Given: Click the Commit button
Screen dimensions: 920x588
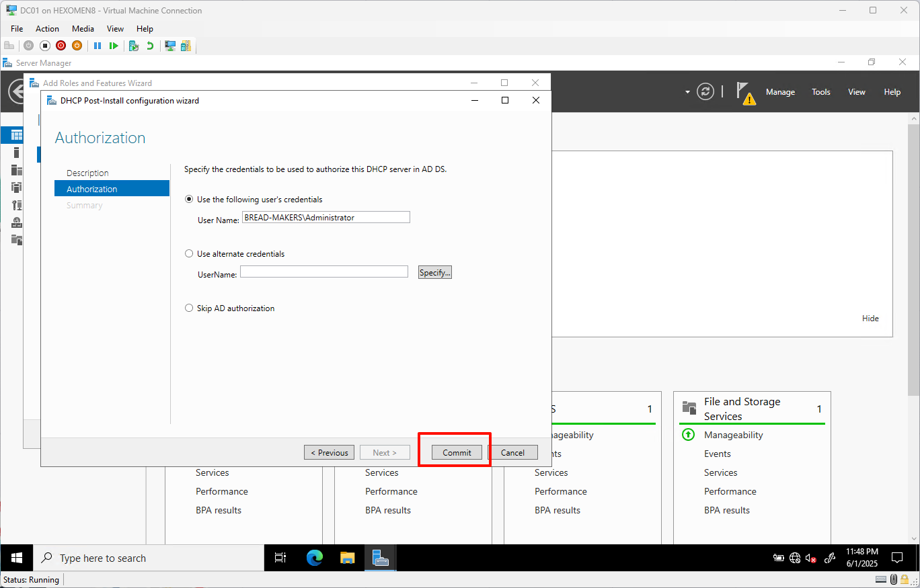Looking at the screenshot, I should [x=457, y=452].
